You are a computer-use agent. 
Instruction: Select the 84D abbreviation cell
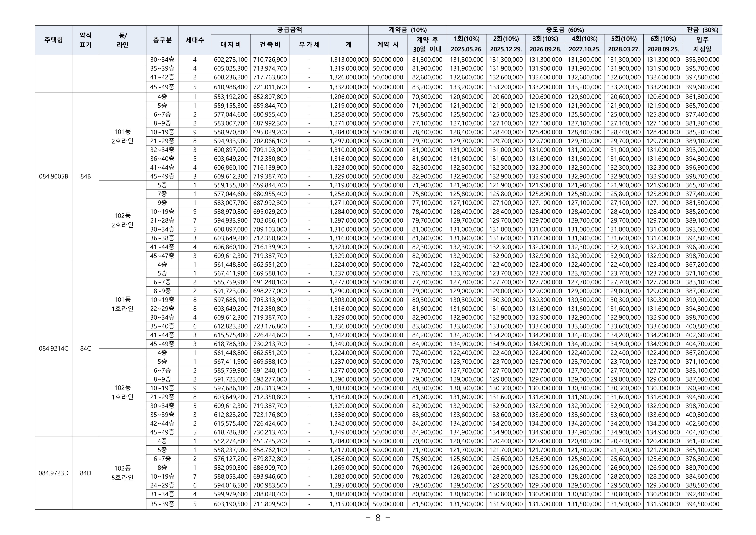(x=86, y=473)
